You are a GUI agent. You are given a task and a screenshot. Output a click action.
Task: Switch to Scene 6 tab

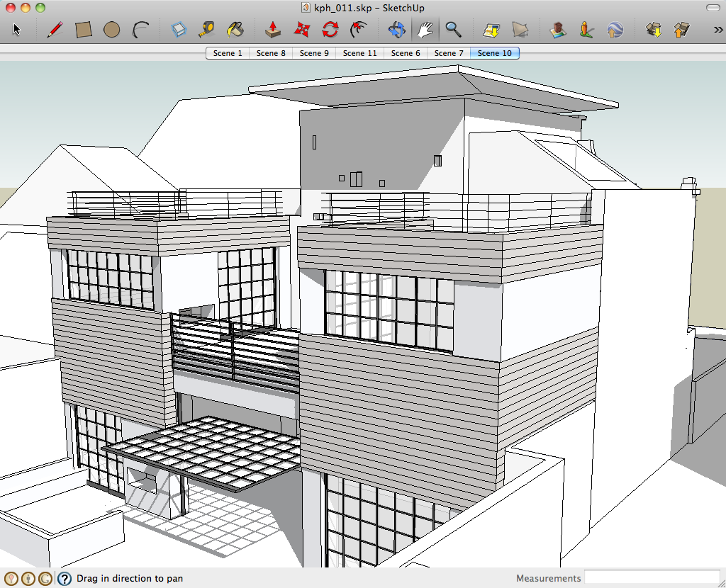(406, 53)
